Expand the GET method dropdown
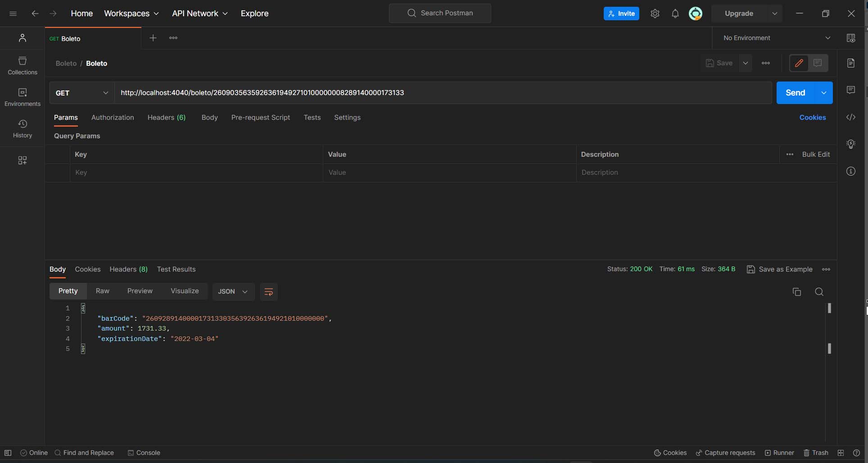Screen dimensions: 868x463 [82, 93]
